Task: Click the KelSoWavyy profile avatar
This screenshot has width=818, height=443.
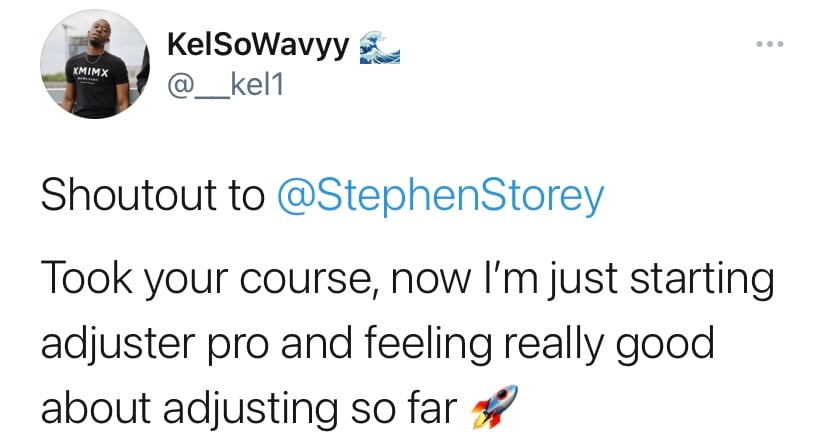Action: [89, 69]
